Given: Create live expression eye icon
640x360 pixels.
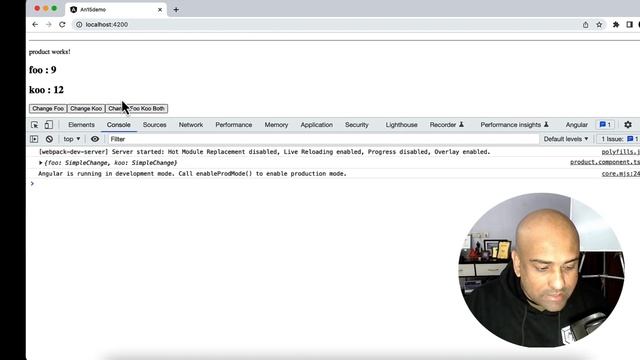Looking at the screenshot, I should point(95,139).
